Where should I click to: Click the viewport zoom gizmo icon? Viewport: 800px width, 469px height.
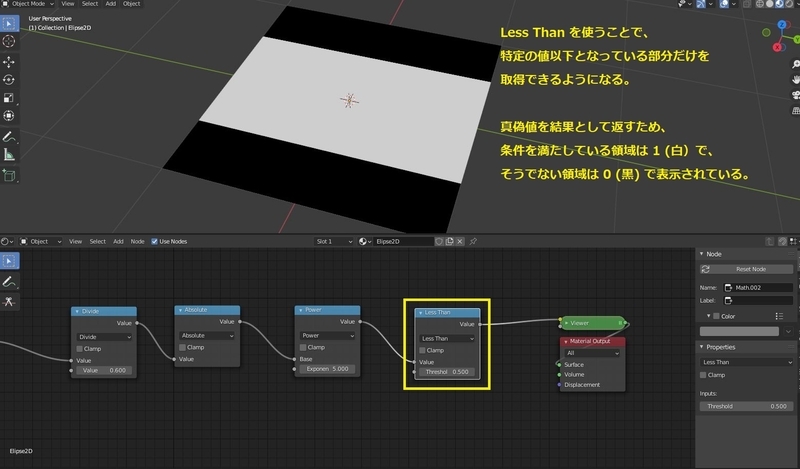795,64
